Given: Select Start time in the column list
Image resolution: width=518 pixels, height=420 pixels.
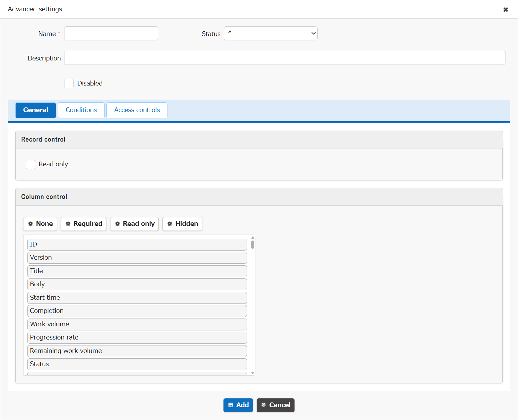Looking at the screenshot, I should tap(137, 298).
